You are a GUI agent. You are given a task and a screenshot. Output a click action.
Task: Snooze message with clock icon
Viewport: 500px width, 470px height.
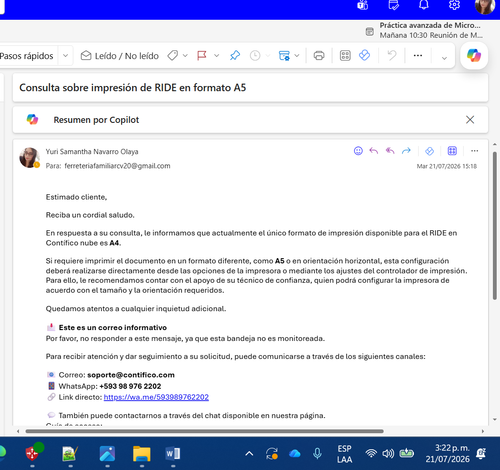click(255, 55)
